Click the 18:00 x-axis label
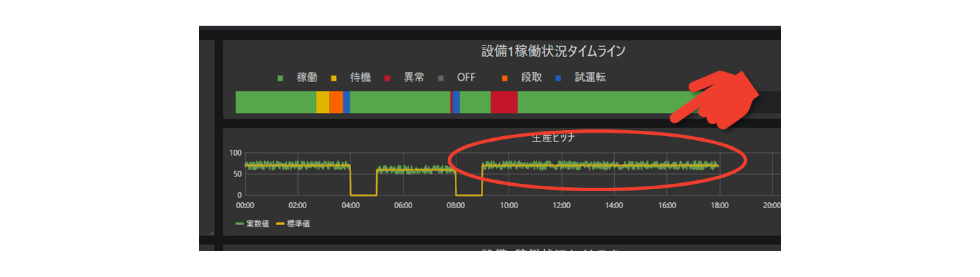Screen dimensions: 980x277 pyautogui.click(x=719, y=205)
